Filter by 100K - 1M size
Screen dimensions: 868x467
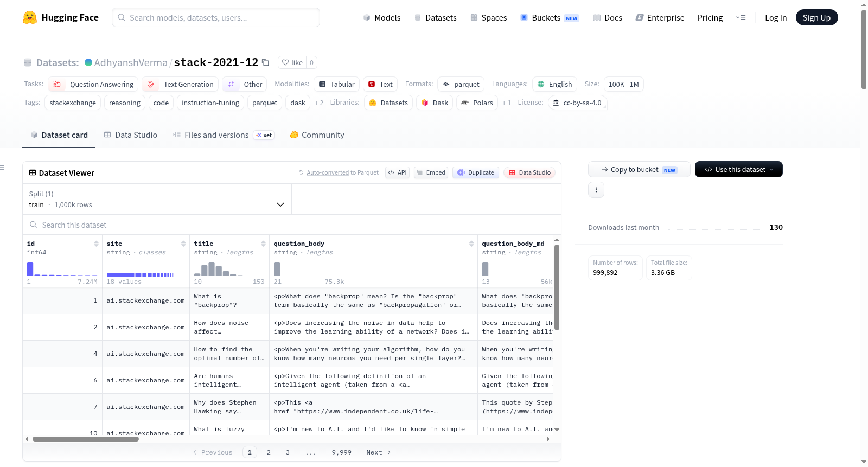pyautogui.click(x=624, y=84)
